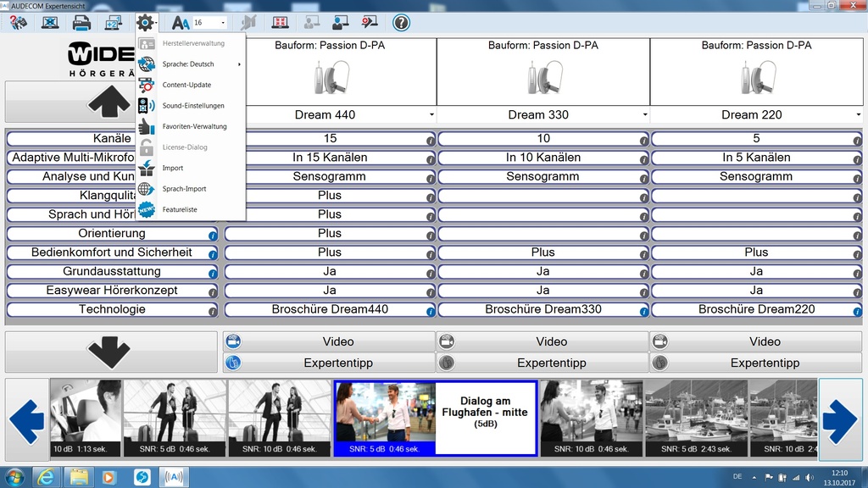The image size is (868, 488).
Task: Click the Kanäle feature label
Action: (x=112, y=138)
